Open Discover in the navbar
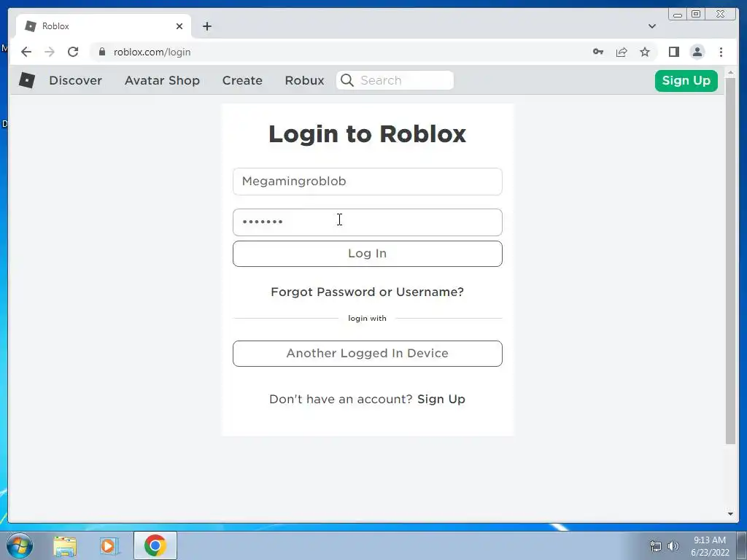 pos(75,80)
